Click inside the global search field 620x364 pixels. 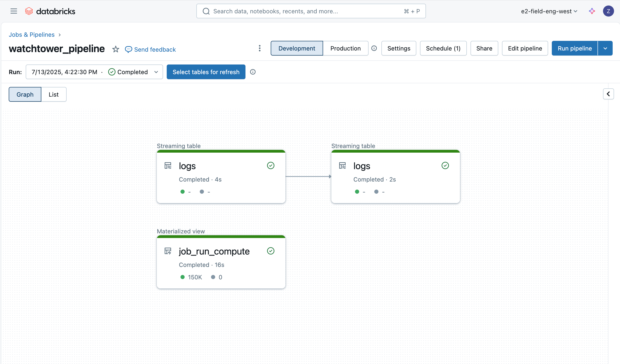point(295,11)
